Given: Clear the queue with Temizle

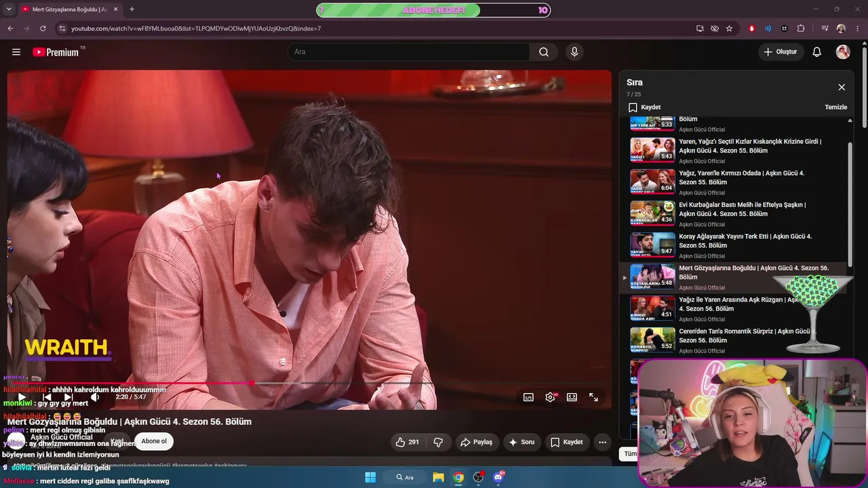Looking at the screenshot, I should coord(836,107).
